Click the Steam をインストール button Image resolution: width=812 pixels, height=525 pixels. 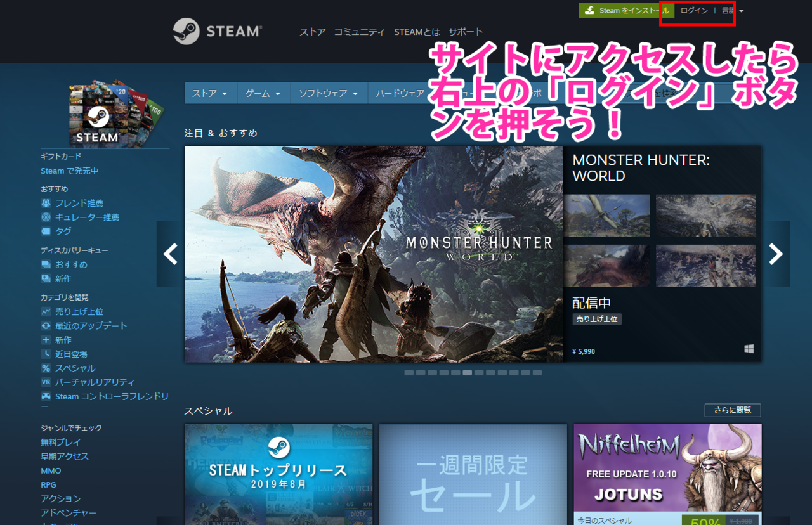click(x=626, y=11)
